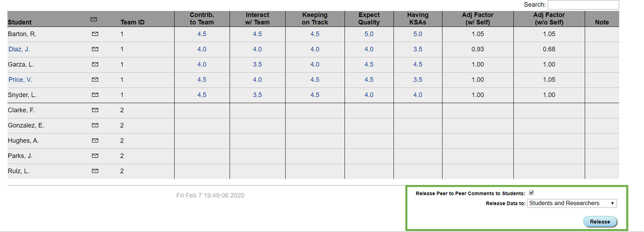
Task: Click Snyder's Having KSAs score 4.0
Action: point(418,95)
